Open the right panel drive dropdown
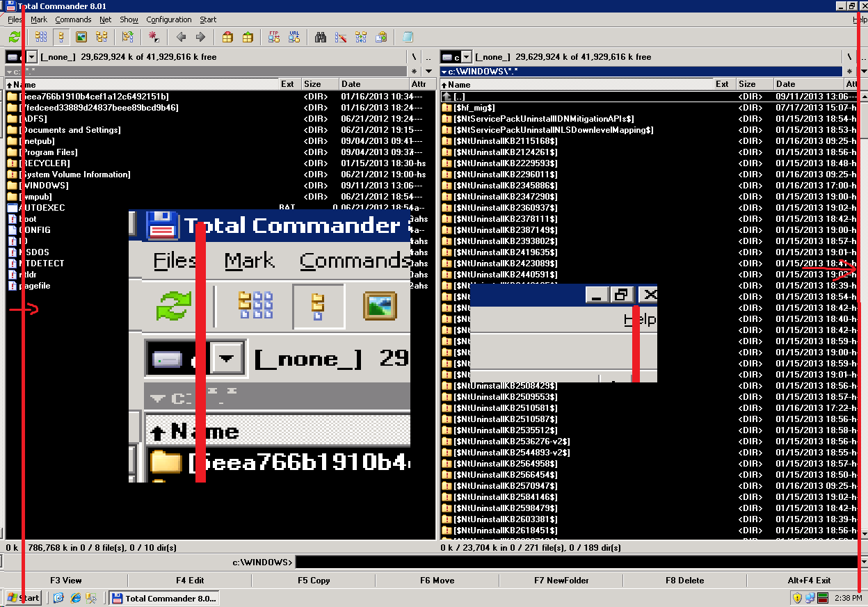Screen dimensions: 868x607 pyautogui.click(x=467, y=57)
